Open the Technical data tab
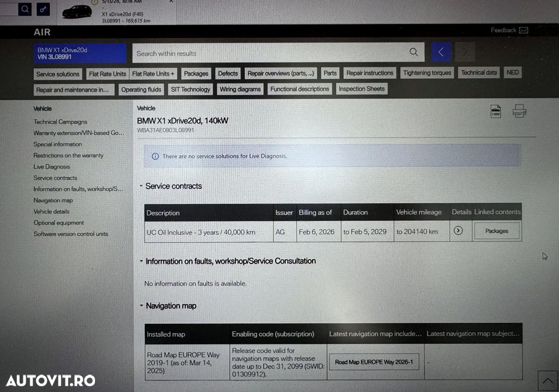The height and width of the screenshot is (392, 559). (479, 72)
